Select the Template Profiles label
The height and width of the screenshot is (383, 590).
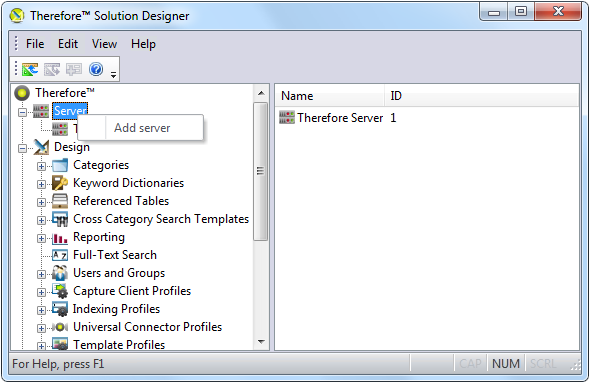[119, 344]
